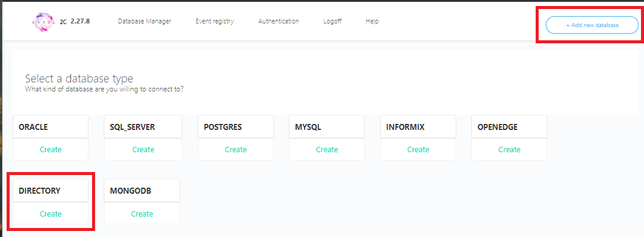Open the Help menu item
Image resolution: width=644 pixels, height=237 pixels.
pos(372,22)
